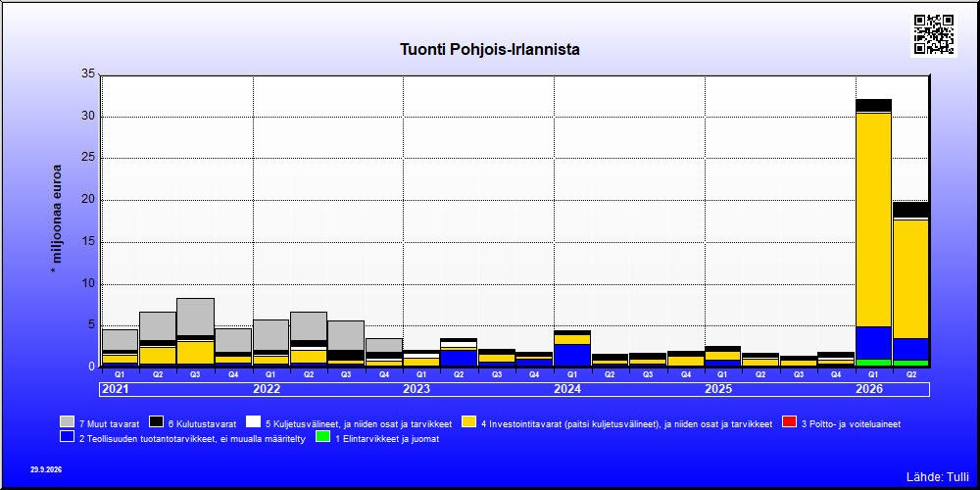
Task: Click the yellow '4 Investointitavarat' legend swatch
Action: coord(468,423)
